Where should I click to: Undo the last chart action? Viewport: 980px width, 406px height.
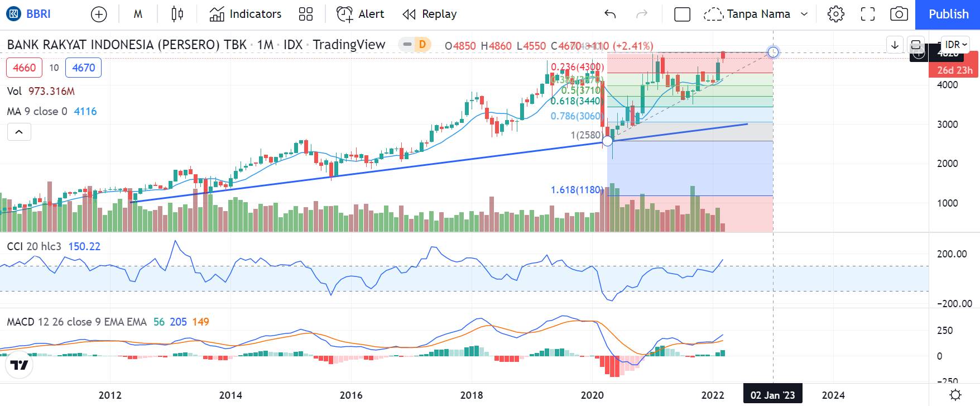[610, 14]
